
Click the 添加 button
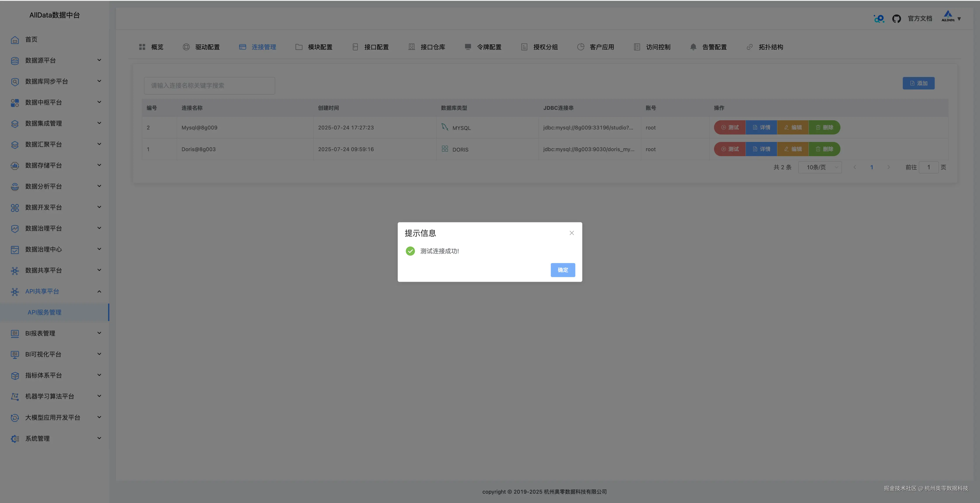[918, 83]
